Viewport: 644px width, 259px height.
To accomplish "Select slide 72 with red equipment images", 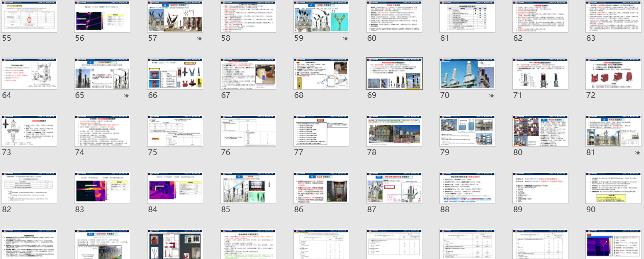I will 613,74.
